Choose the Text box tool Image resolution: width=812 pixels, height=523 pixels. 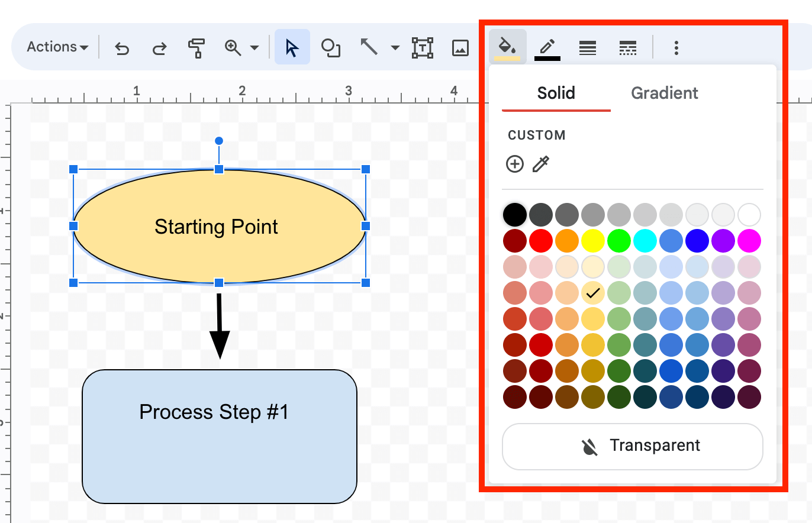(x=423, y=47)
